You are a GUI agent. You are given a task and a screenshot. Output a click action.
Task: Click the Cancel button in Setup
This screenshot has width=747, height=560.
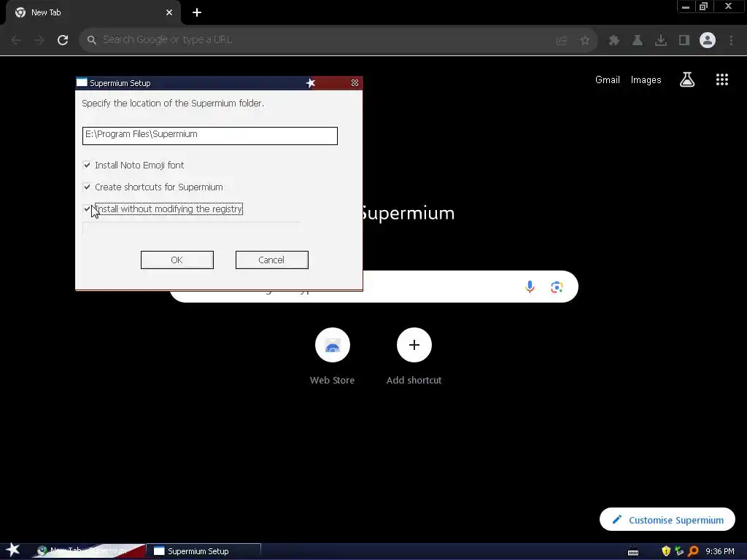pyautogui.click(x=272, y=260)
